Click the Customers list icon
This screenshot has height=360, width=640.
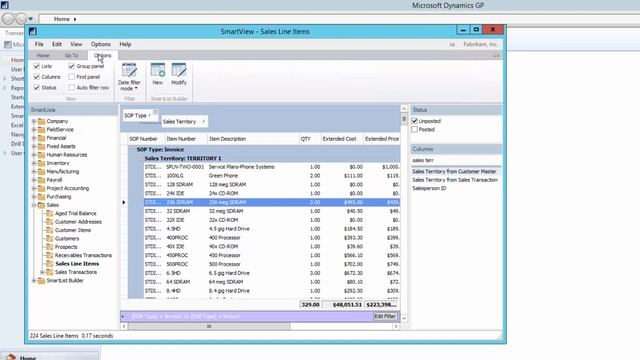[x=50, y=238]
